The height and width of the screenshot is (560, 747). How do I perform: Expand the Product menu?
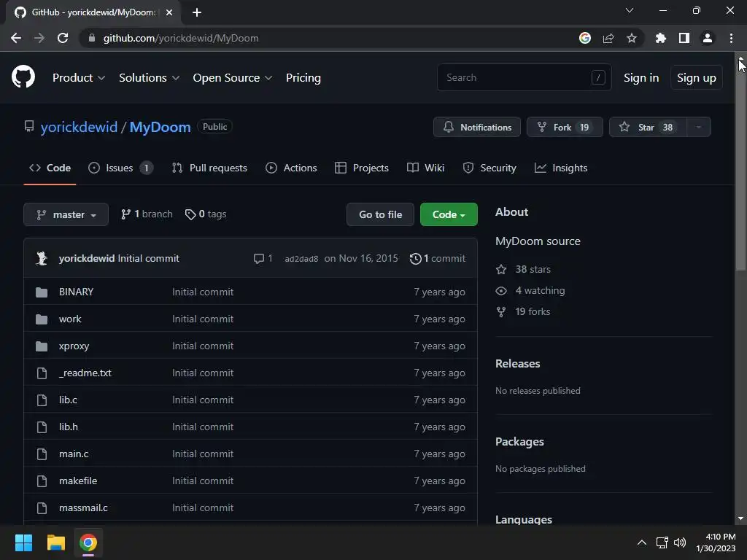79,77
